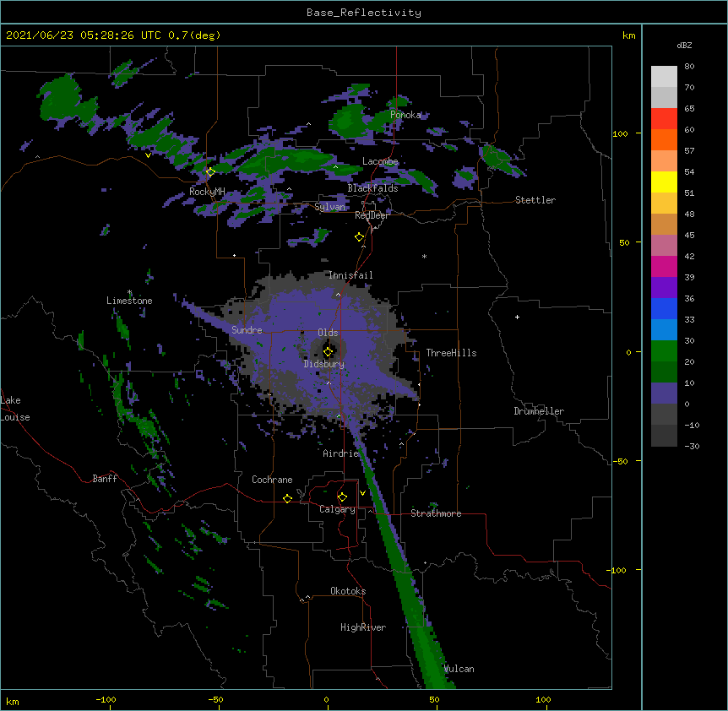Image resolution: width=728 pixels, height=711 pixels.
Task: Click the RedDeer city label
Action: click(x=372, y=215)
